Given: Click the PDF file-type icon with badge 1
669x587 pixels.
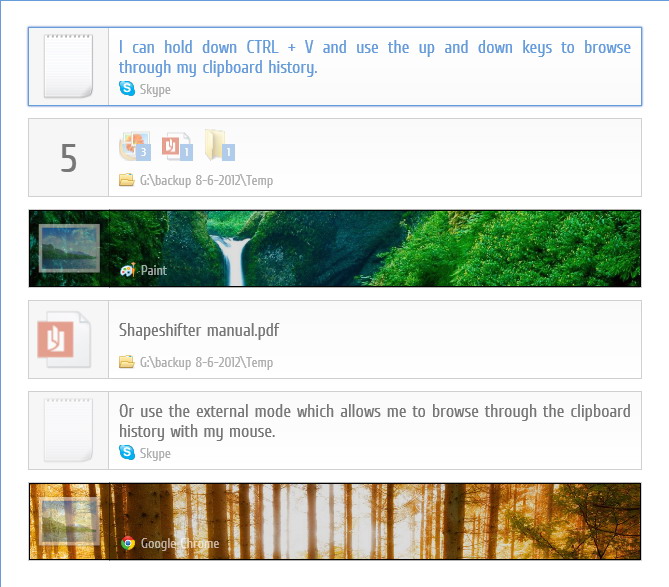Looking at the screenshot, I should coord(177,146).
